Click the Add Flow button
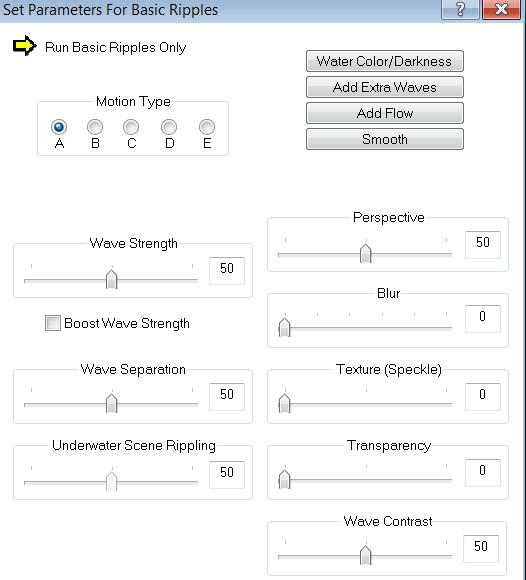 point(385,113)
